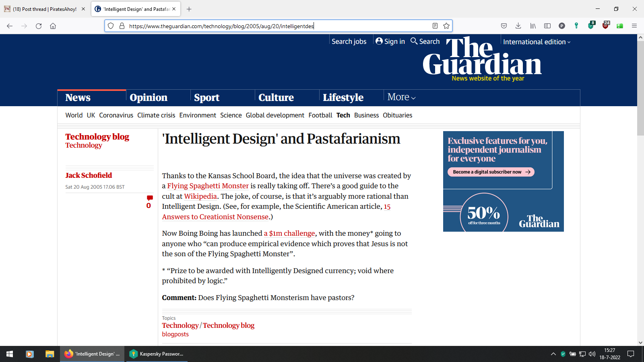Open the Windows notification center
Image resolution: width=644 pixels, height=362 pixels.
[631, 354]
